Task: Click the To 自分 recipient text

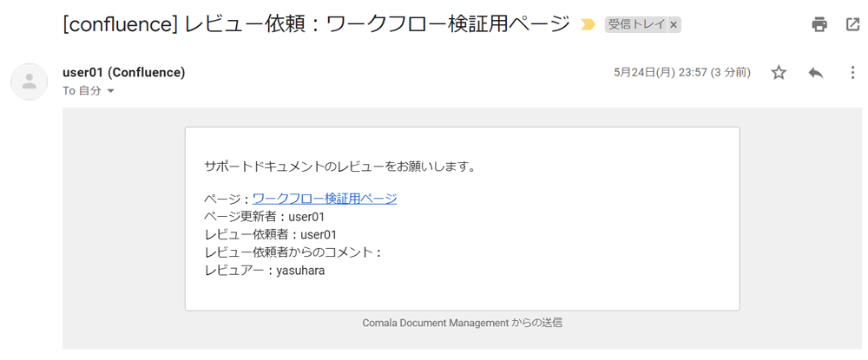Action: (x=82, y=91)
